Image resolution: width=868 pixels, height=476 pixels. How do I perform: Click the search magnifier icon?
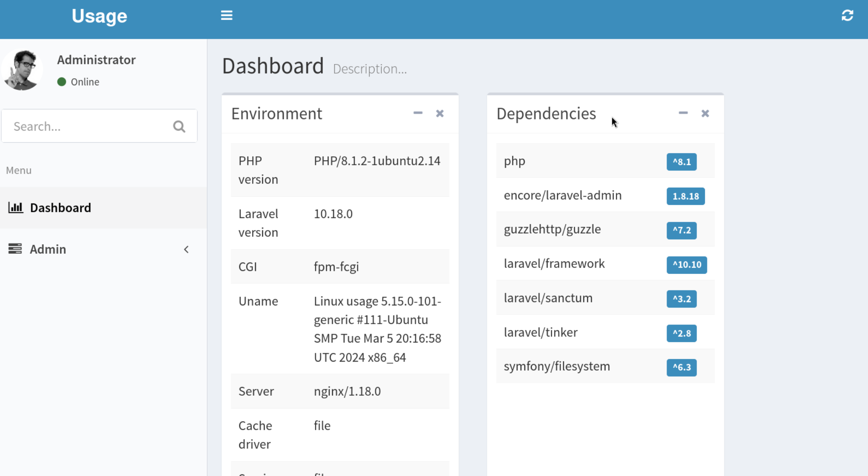pos(179,126)
